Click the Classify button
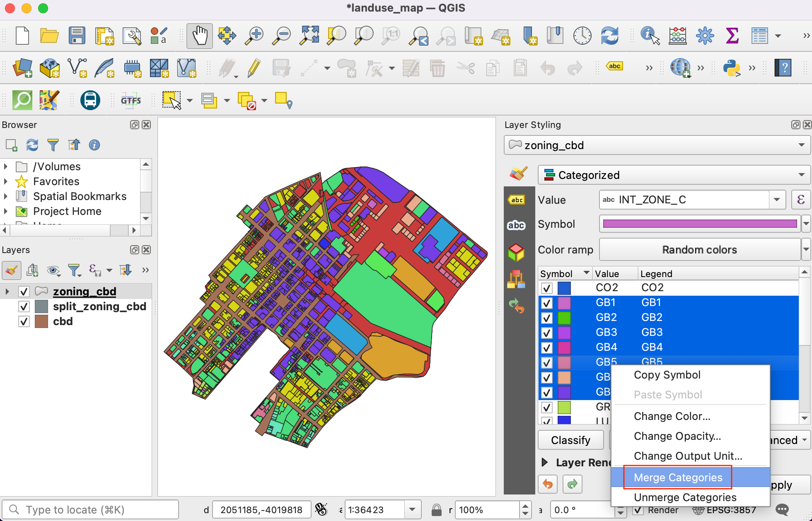The height and width of the screenshot is (521, 812). 570,440
